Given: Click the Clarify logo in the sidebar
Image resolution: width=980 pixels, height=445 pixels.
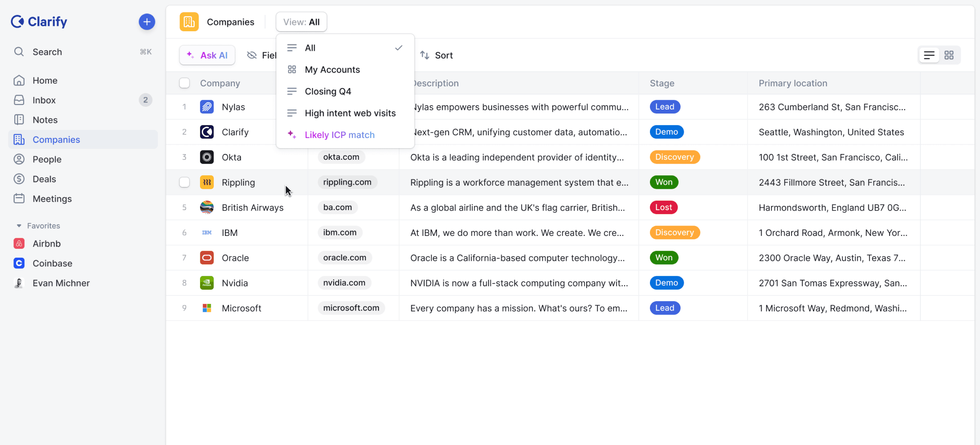Looking at the screenshot, I should [39, 21].
